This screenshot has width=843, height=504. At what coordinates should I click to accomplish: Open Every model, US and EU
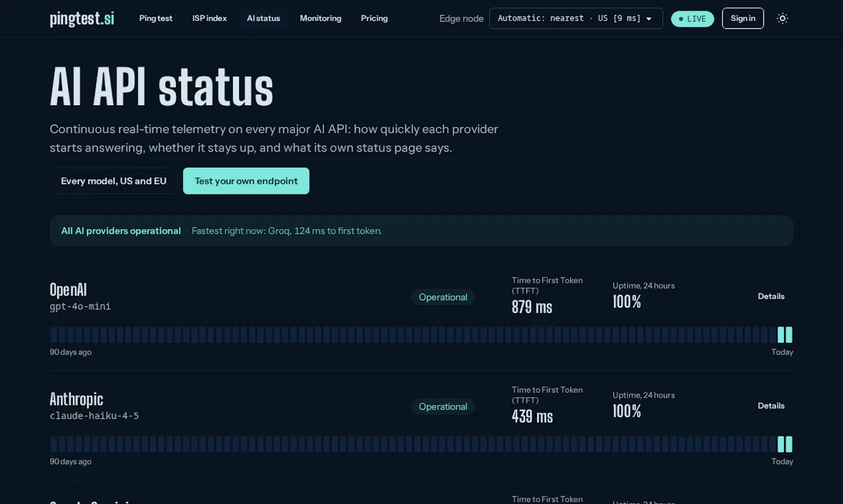114,181
